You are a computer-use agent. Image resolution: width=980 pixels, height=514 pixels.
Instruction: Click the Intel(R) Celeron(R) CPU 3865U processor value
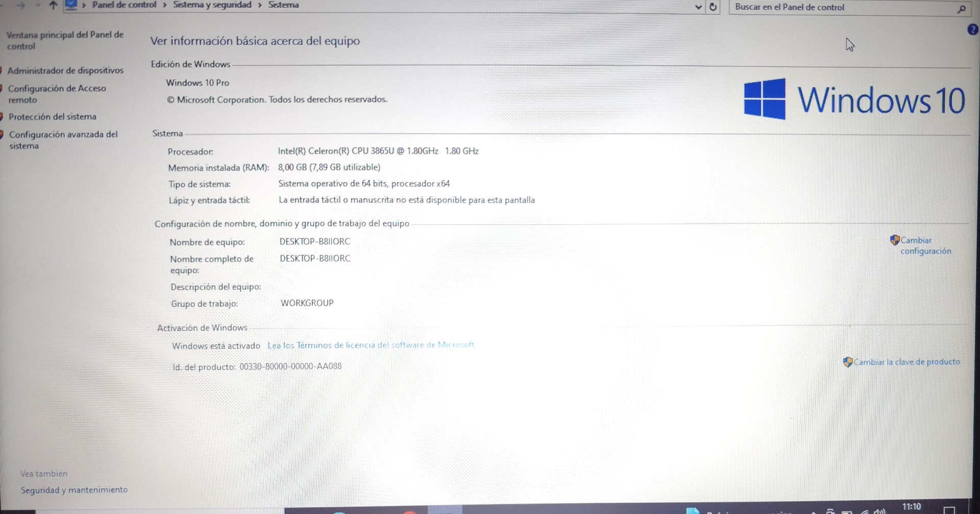pos(378,151)
